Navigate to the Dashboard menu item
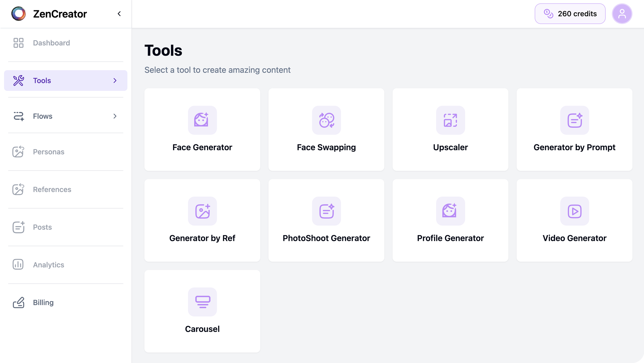The image size is (644, 363). coord(51,43)
